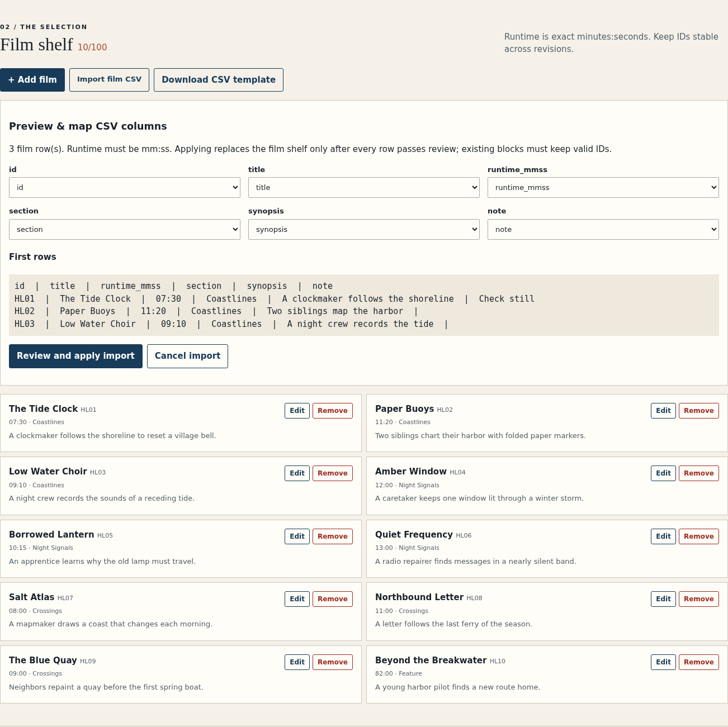Choose Import film CSV
728x727 pixels.
[x=109, y=80]
